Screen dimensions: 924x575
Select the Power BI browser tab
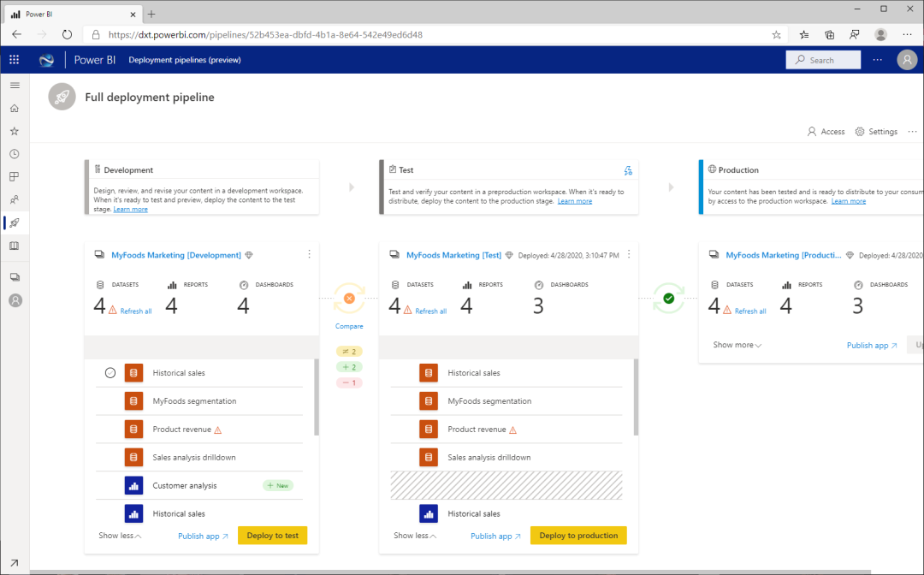73,15
